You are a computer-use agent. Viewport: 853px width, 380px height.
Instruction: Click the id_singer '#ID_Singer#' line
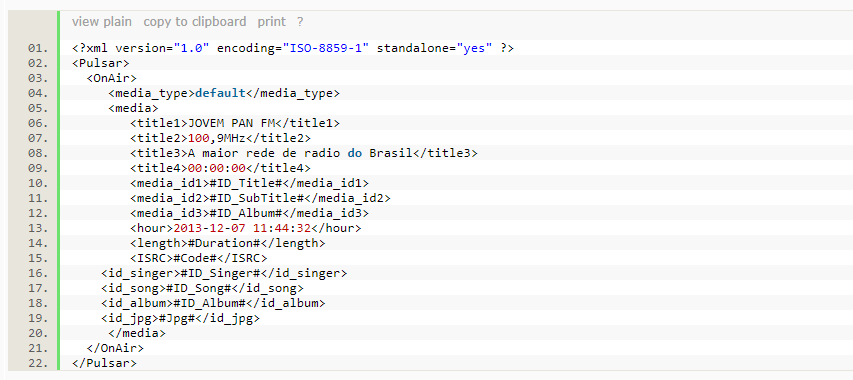(224, 272)
